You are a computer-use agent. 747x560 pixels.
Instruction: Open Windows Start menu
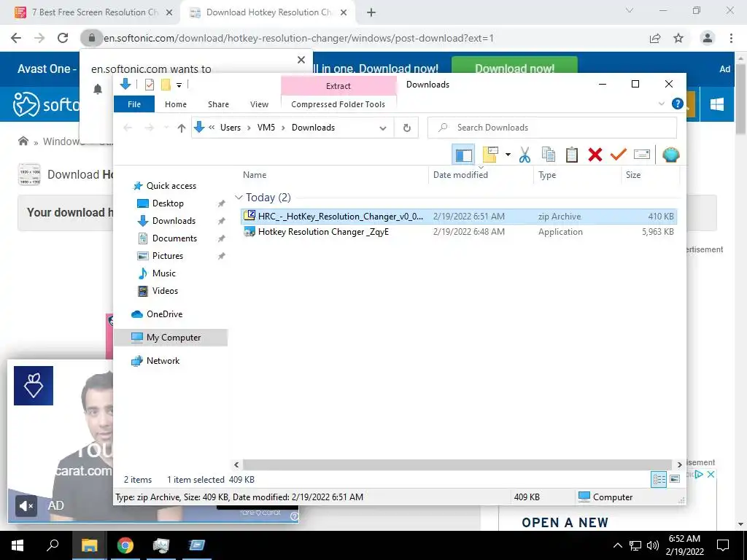point(18,545)
